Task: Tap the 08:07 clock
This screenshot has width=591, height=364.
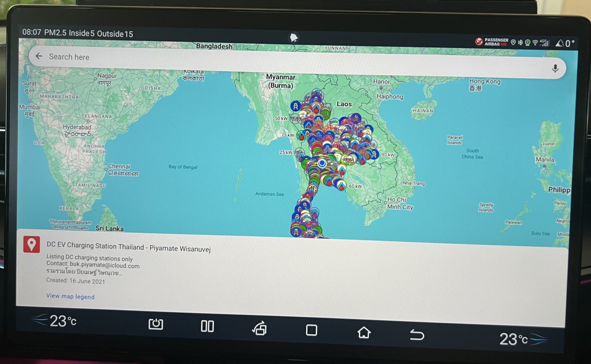Action: (x=32, y=32)
